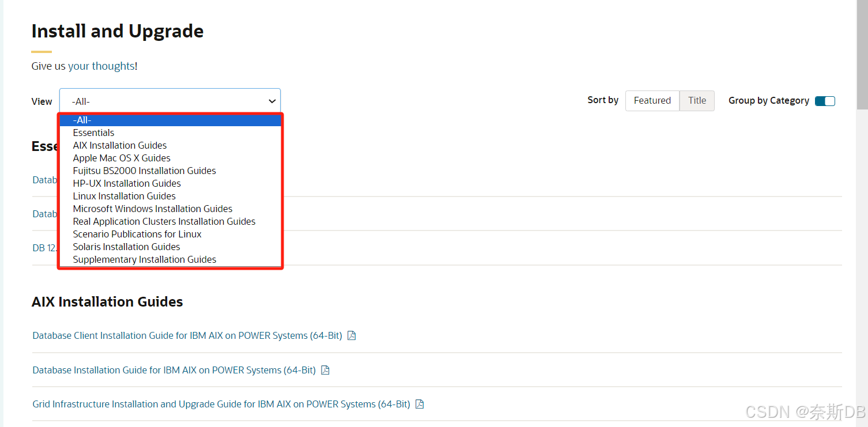Open PDF icon for Grid Infrastructure Guide AIX

point(420,404)
